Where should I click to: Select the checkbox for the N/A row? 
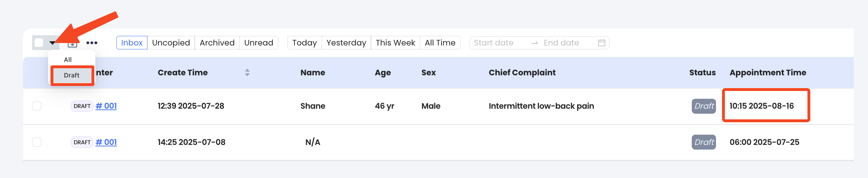click(37, 142)
